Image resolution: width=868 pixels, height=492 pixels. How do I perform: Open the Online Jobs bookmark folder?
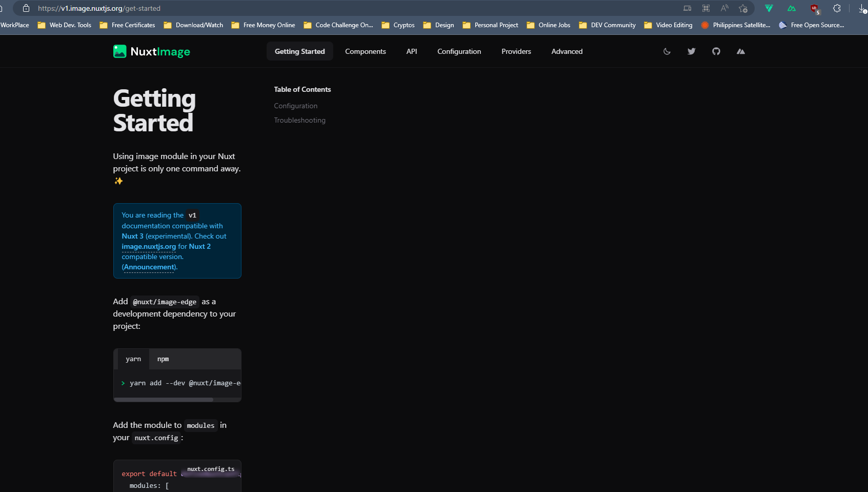(x=549, y=25)
